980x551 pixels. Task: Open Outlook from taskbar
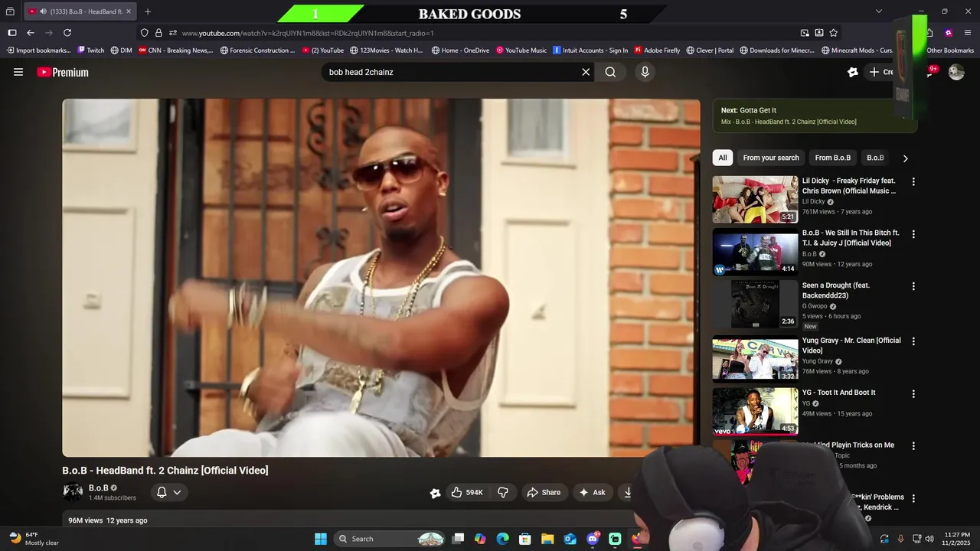pyautogui.click(x=570, y=539)
